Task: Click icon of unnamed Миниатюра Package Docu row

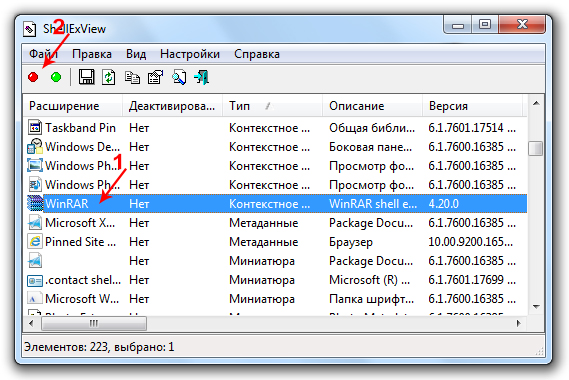Action: [x=35, y=261]
